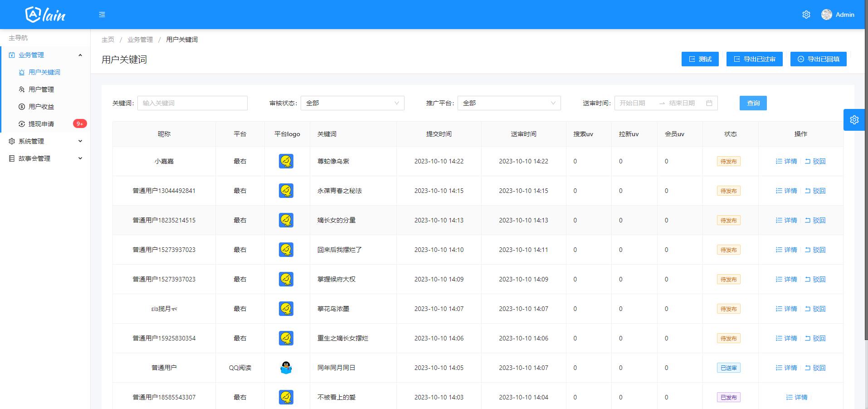Click 驳回 for keyword 尊蛇像乌紫

[815, 161]
